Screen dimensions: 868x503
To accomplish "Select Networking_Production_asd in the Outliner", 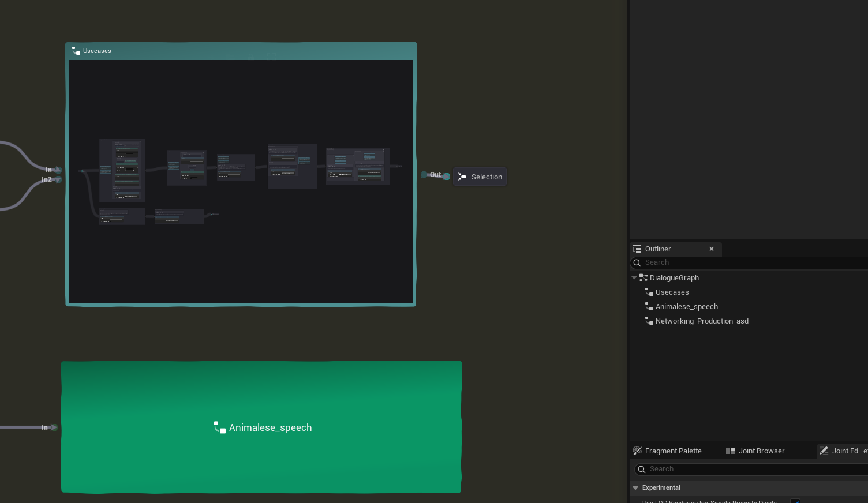I will point(702,321).
